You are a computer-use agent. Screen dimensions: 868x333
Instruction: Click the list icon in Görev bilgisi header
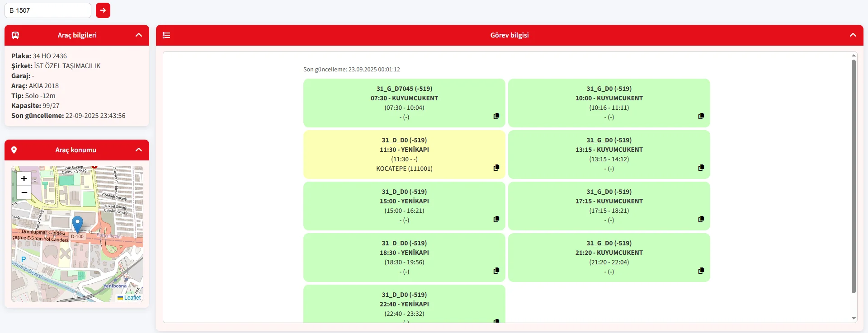click(x=166, y=35)
